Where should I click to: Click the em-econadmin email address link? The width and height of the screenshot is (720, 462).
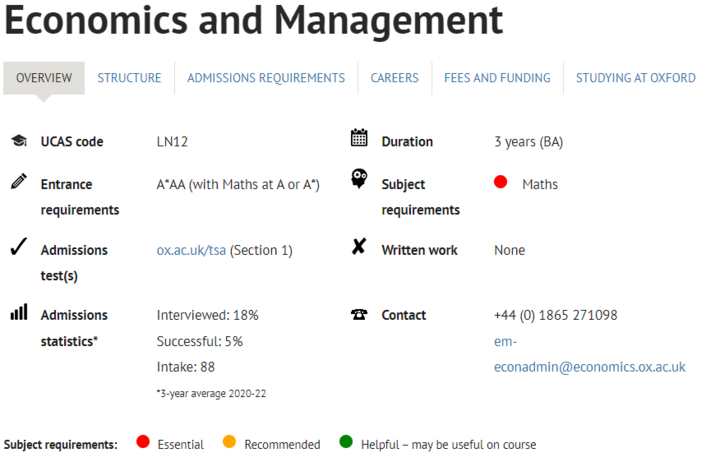coord(589,367)
